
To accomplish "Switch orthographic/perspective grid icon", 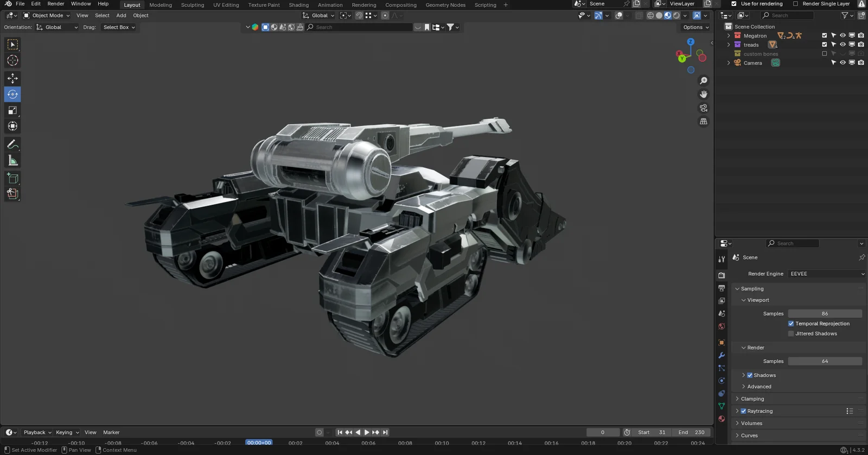I will point(704,121).
